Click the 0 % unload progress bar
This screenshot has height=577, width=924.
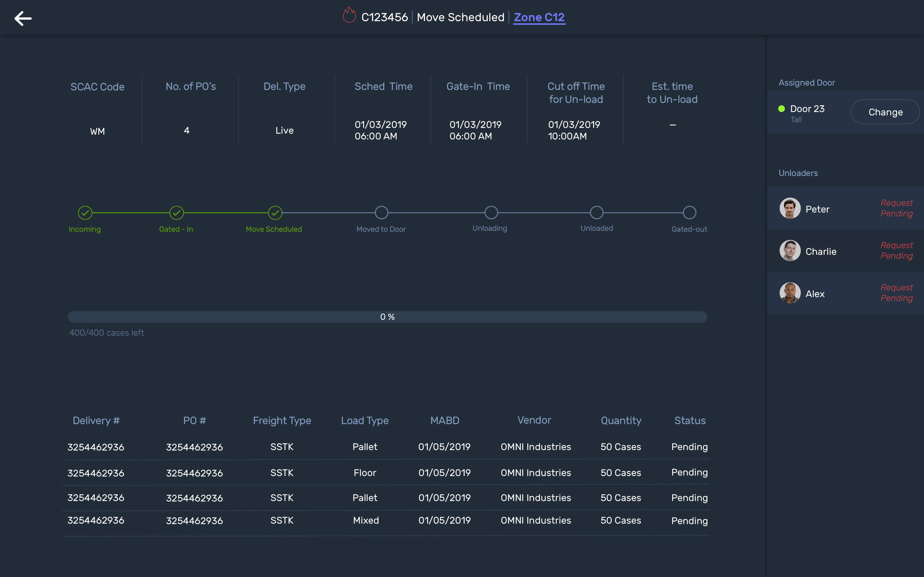tap(387, 317)
